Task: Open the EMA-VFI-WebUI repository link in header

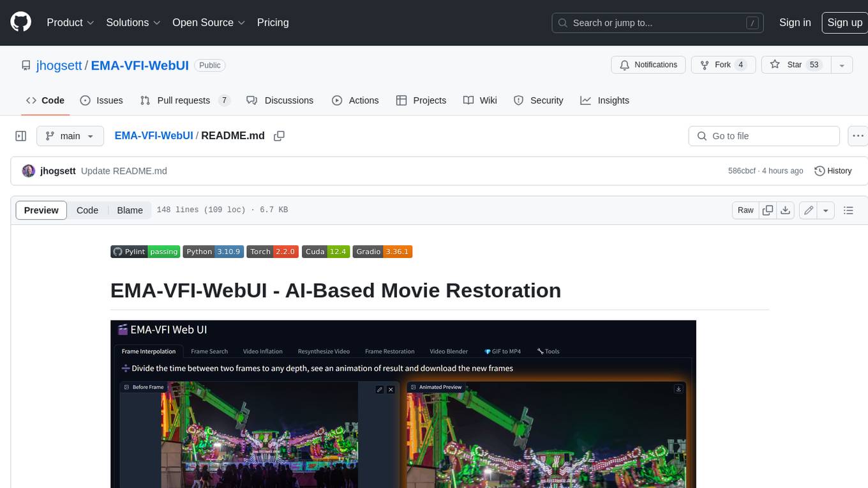Action: click(x=140, y=65)
